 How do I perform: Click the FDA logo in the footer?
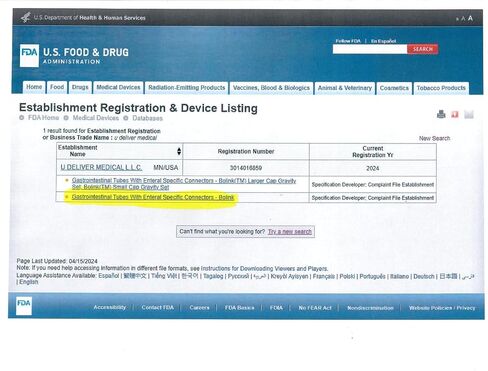pos(24,306)
